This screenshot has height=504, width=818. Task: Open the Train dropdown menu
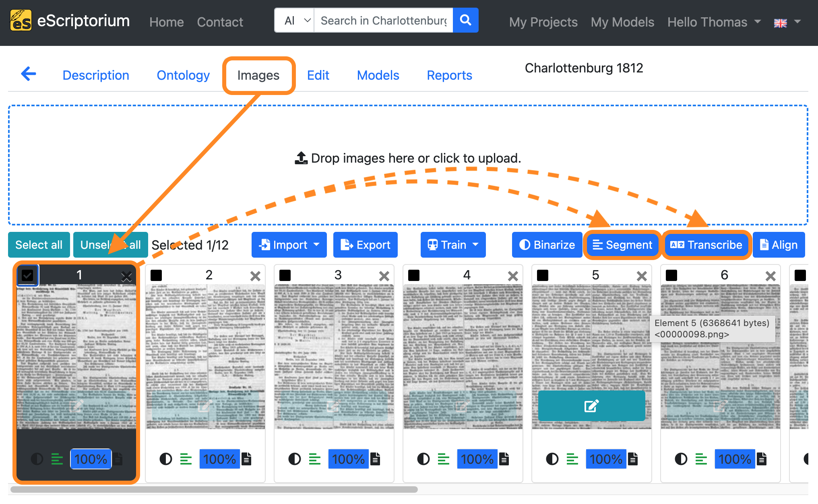(453, 245)
